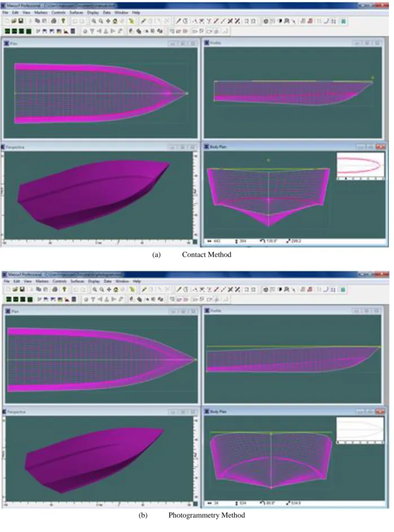Click Zoom in magnifier in Contact Method toolbar
This screenshot has width=394, height=532.
[x=94, y=21]
